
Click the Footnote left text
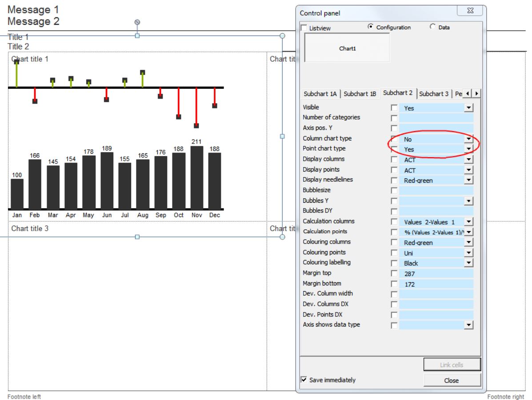(x=24, y=396)
